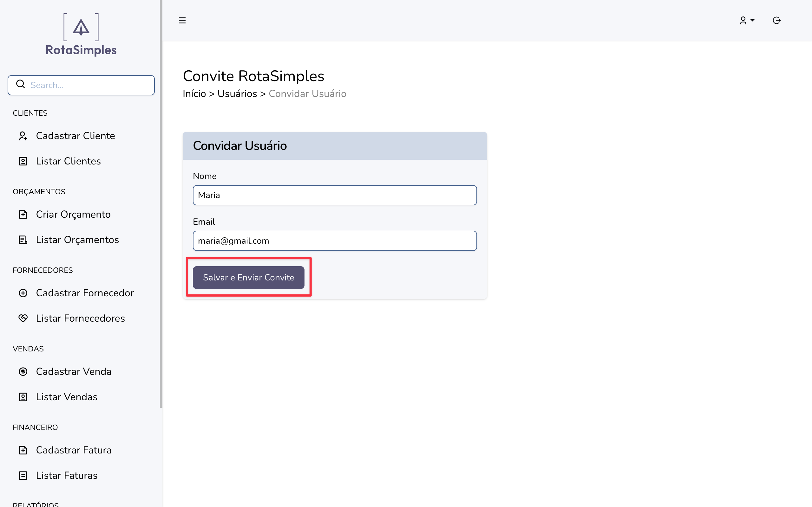
Task: Click the Listar Orçamentos list icon
Action: [x=23, y=240]
